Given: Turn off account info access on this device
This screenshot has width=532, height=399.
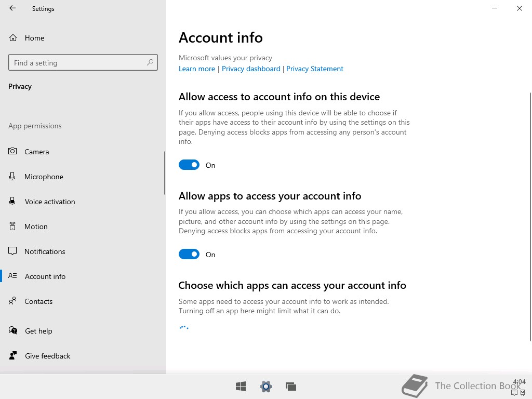Looking at the screenshot, I should [189, 165].
